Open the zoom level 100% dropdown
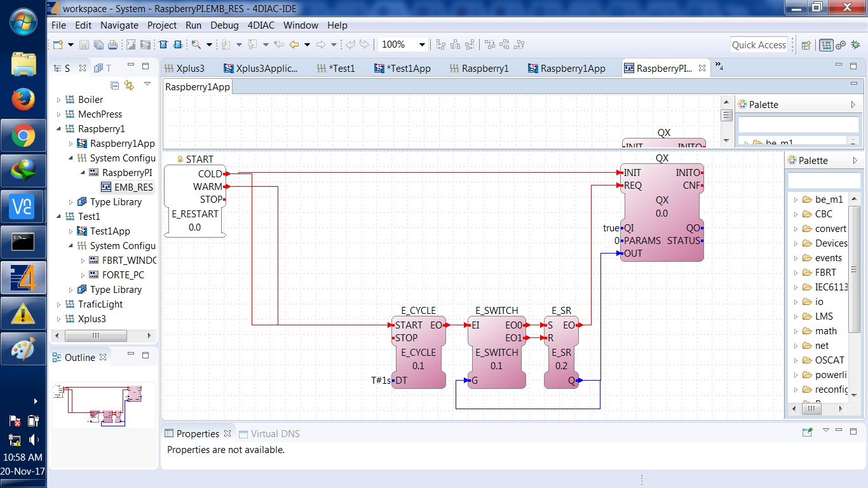 pyautogui.click(x=421, y=44)
